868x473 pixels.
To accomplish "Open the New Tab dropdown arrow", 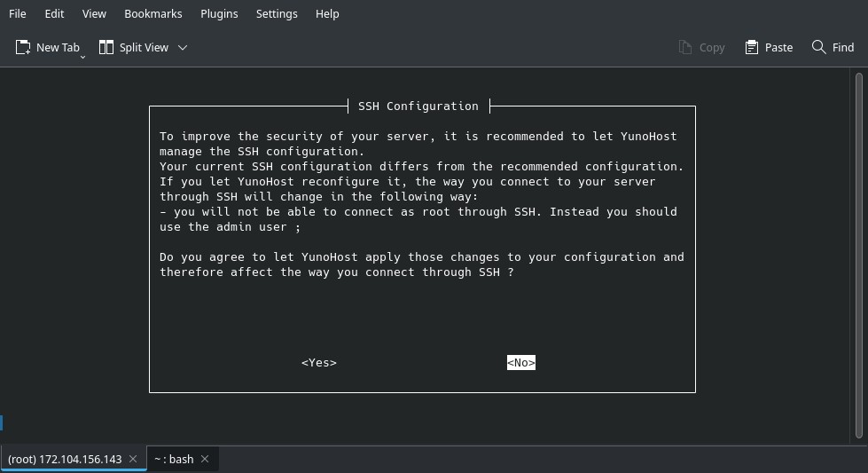I will pos(82,56).
